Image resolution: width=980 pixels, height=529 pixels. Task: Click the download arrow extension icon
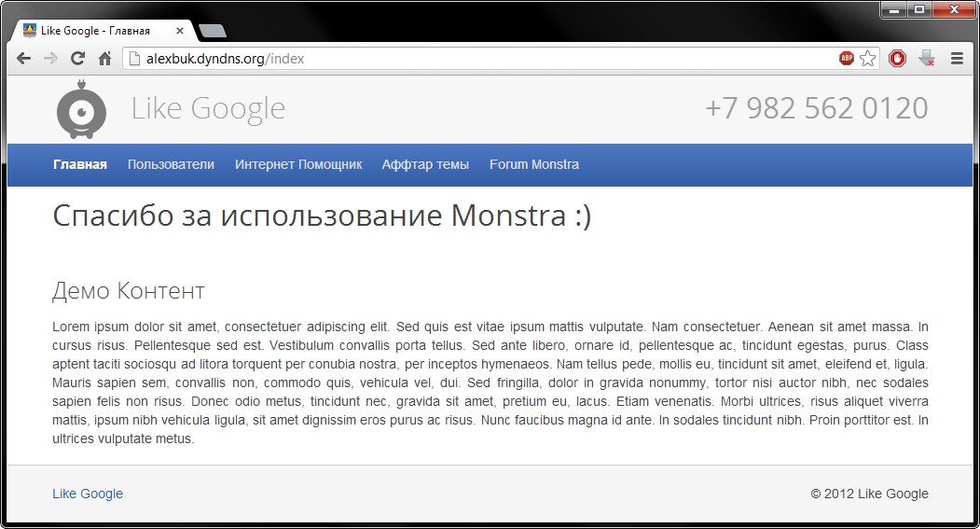click(926, 59)
